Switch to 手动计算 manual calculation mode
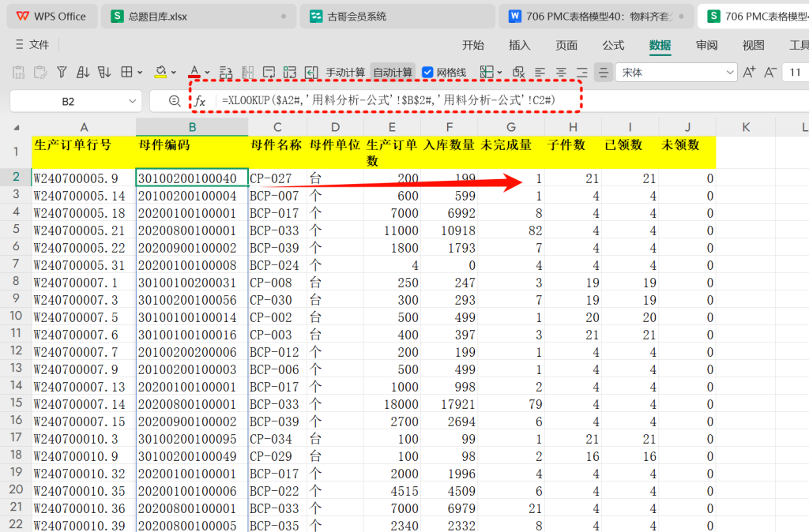The width and height of the screenshot is (809, 532). [345, 73]
